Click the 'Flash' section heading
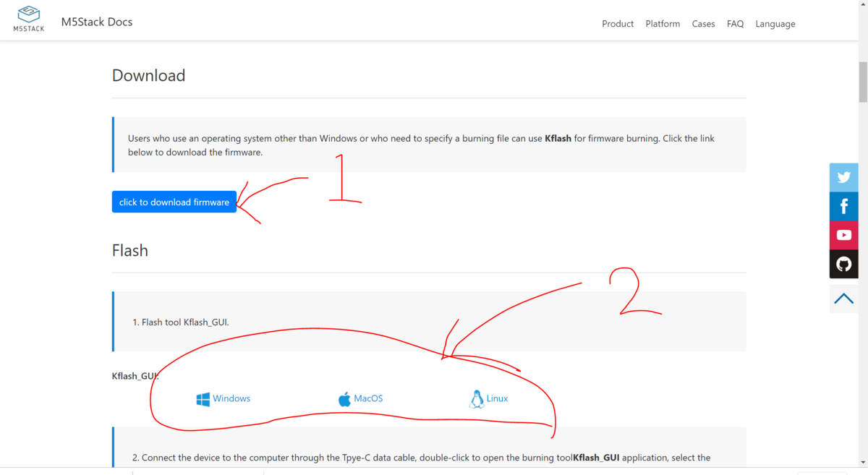This screenshot has width=868, height=475. click(130, 250)
